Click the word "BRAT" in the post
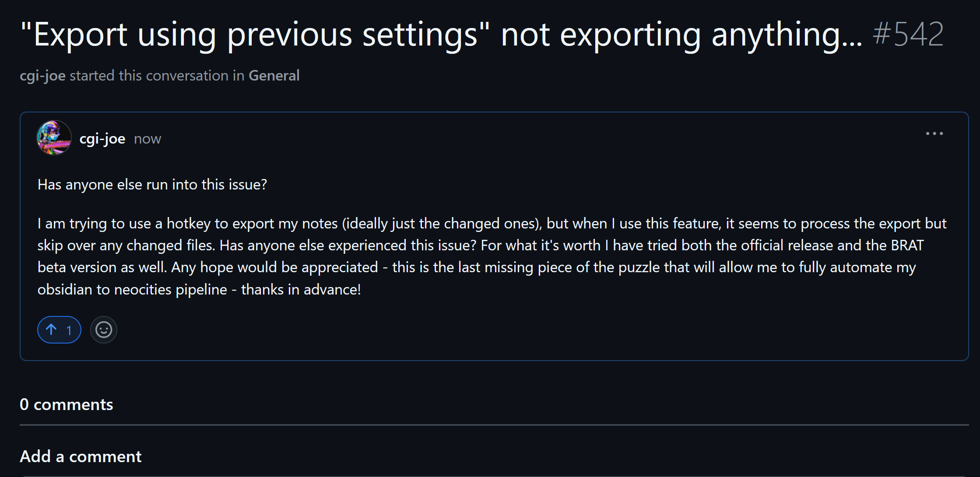This screenshot has width=980, height=477. tap(907, 246)
